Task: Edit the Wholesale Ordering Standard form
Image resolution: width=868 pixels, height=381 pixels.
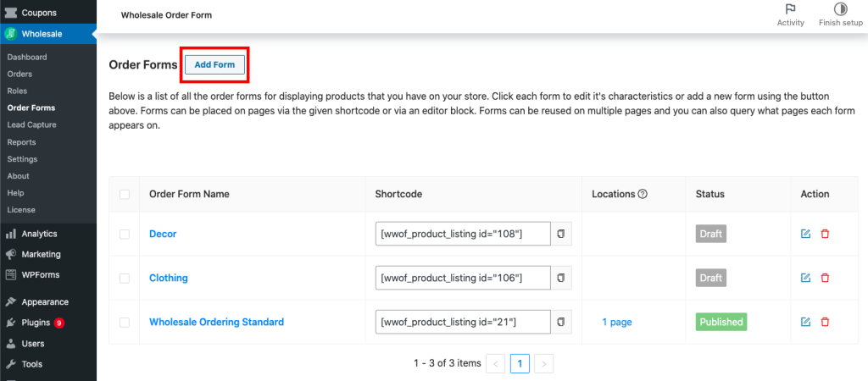Action: coord(805,323)
